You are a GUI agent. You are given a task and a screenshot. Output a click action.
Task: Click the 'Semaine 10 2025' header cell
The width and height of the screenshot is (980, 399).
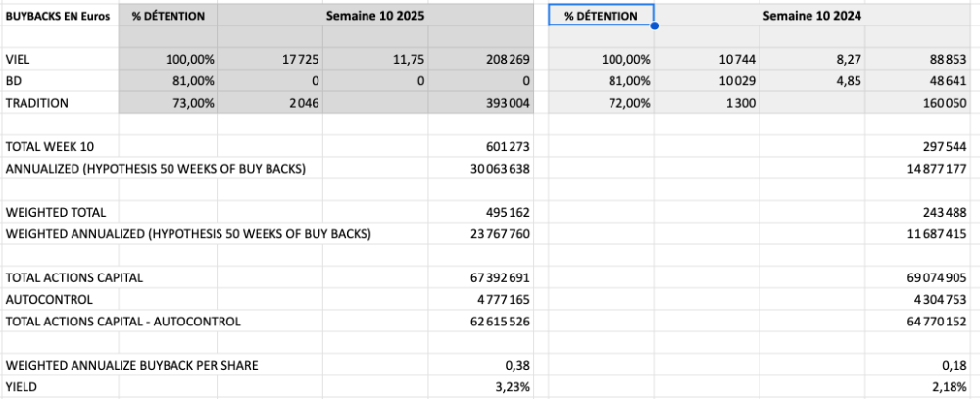click(377, 16)
